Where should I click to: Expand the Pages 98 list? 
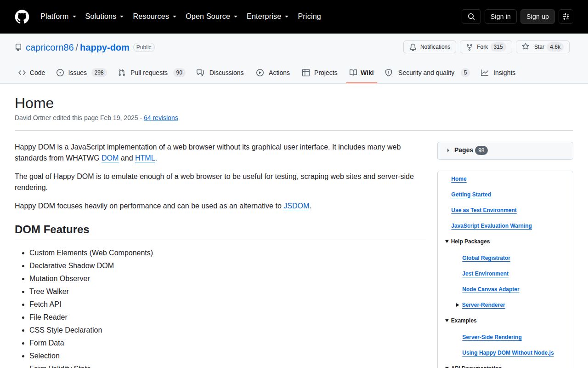click(x=505, y=150)
